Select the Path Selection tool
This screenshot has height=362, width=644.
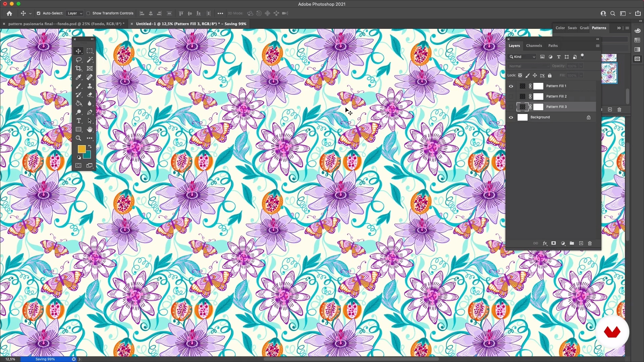tap(90, 121)
